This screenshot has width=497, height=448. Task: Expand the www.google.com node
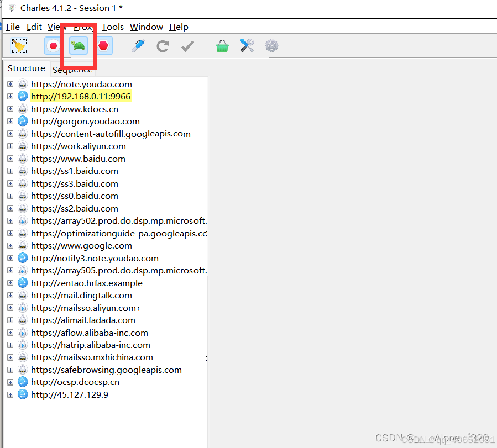pyautogui.click(x=10, y=245)
